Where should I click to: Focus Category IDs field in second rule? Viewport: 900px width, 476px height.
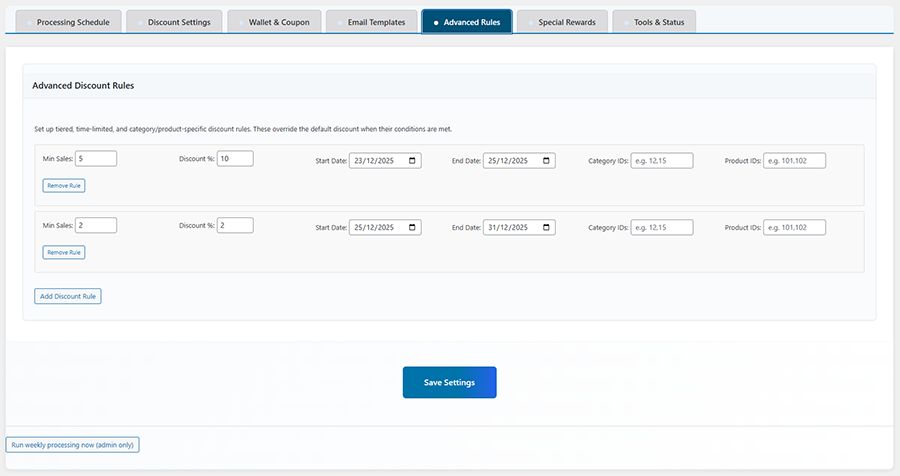(662, 227)
